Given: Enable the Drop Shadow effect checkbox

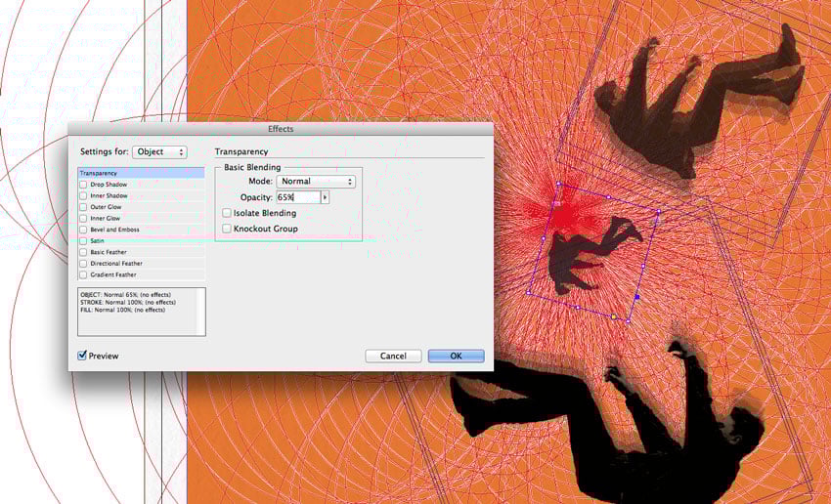Looking at the screenshot, I should point(83,185).
